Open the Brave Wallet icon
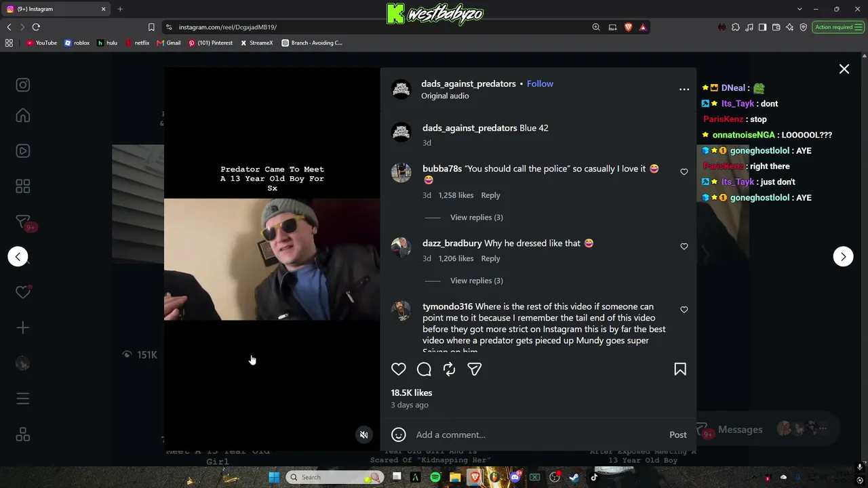 coord(776,27)
